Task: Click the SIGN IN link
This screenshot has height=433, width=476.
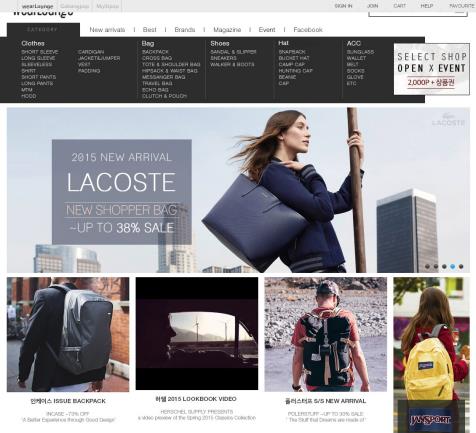Action: pyautogui.click(x=343, y=6)
